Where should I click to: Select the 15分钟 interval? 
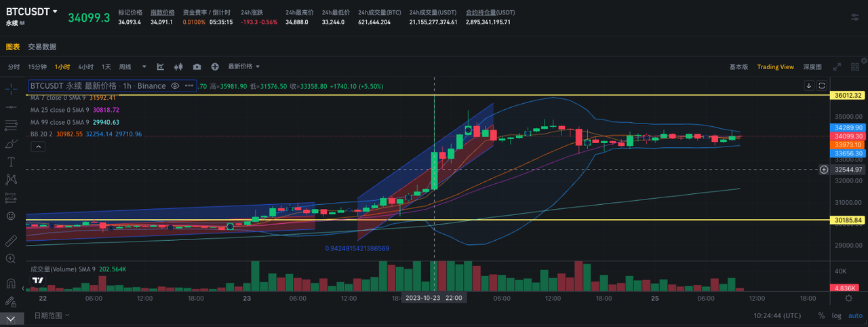(x=37, y=66)
